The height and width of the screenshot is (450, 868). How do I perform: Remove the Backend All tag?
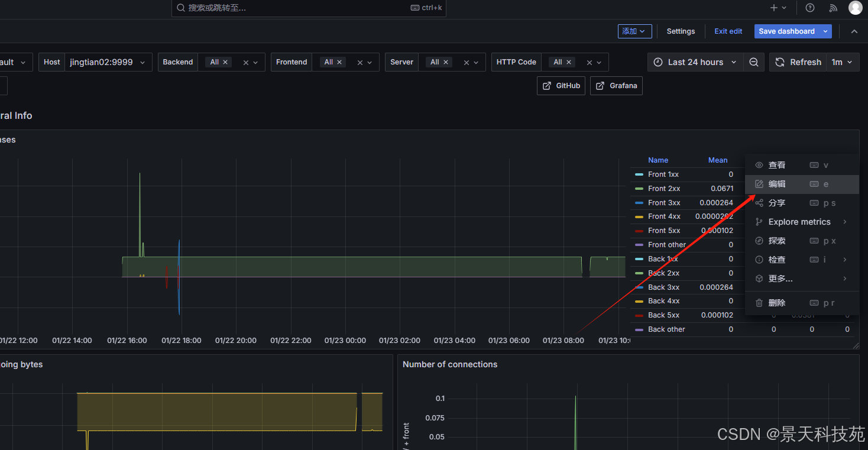(x=225, y=62)
